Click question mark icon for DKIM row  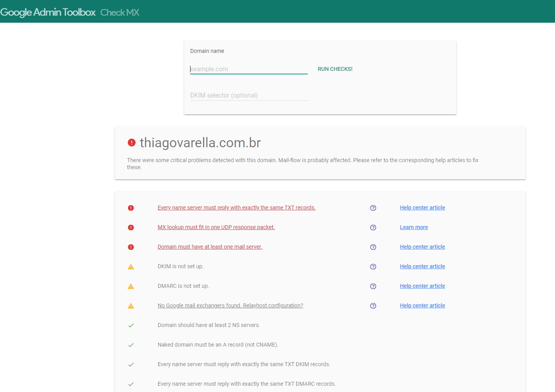pyautogui.click(x=373, y=267)
